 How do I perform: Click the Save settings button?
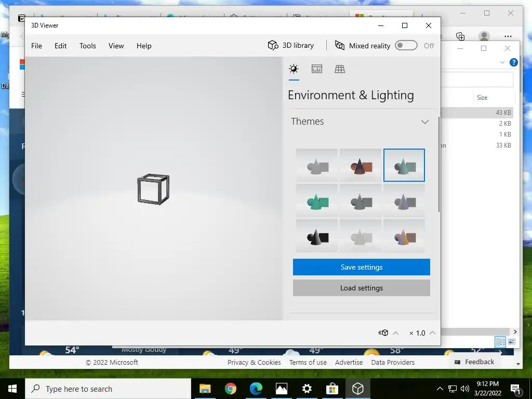362,267
